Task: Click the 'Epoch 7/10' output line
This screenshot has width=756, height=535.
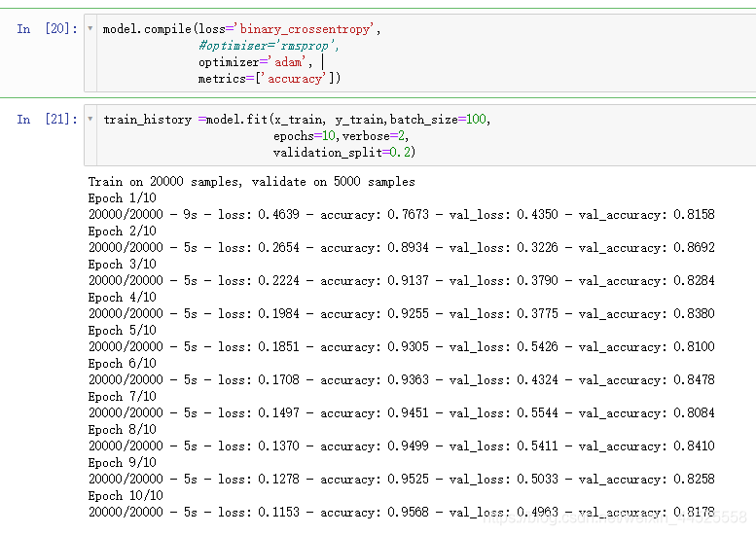Action: pos(122,397)
